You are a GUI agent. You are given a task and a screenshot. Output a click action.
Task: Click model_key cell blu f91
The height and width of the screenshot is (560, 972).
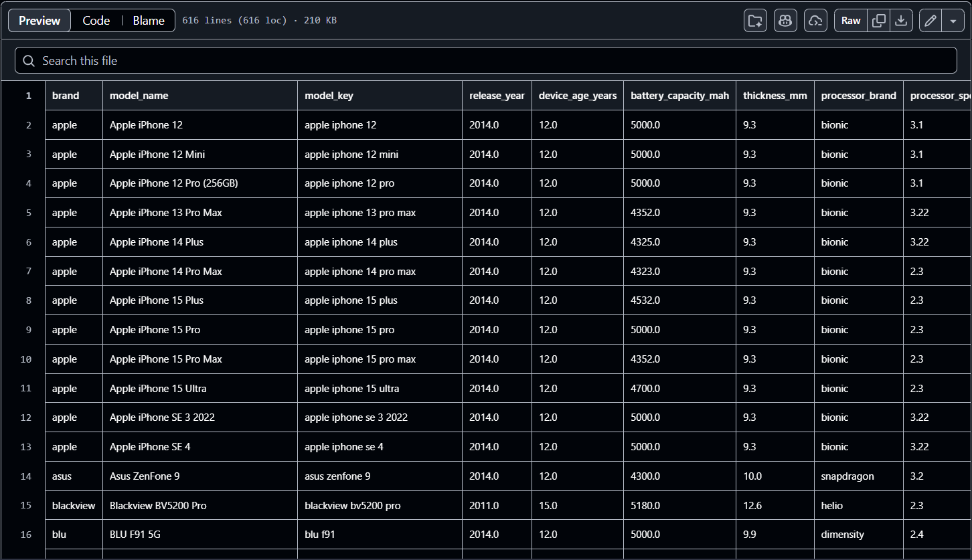380,535
